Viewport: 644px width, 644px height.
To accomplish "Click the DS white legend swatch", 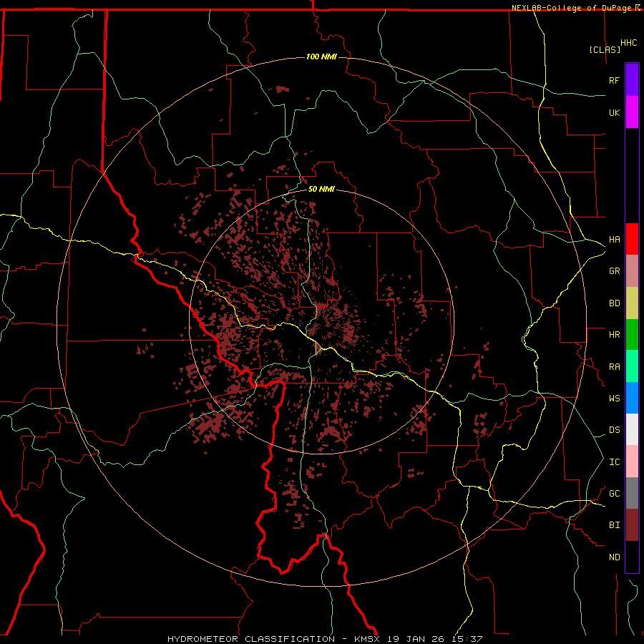I will 632,429.
